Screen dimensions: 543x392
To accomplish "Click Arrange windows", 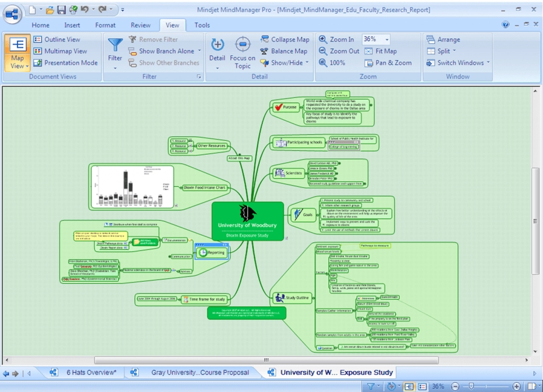I will pyautogui.click(x=443, y=39).
